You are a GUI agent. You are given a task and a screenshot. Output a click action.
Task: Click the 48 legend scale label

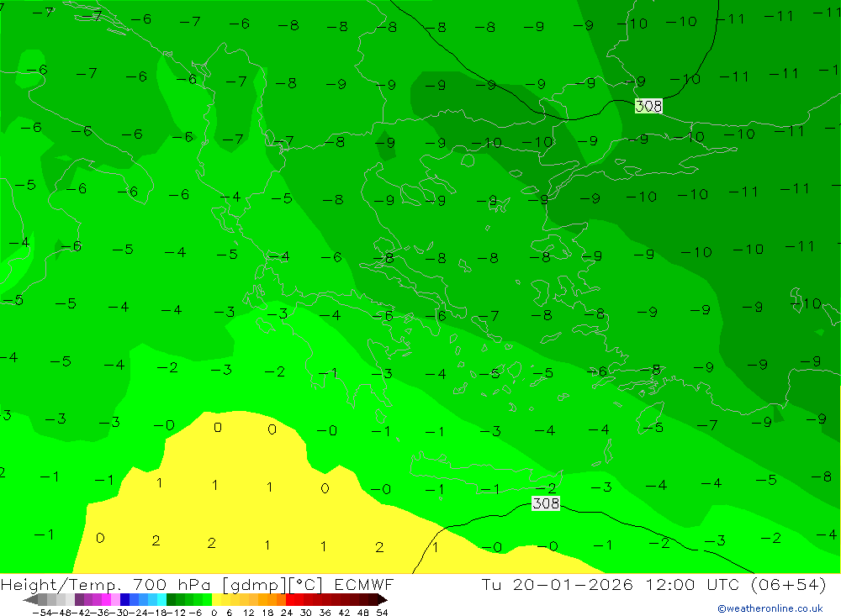tap(363, 613)
